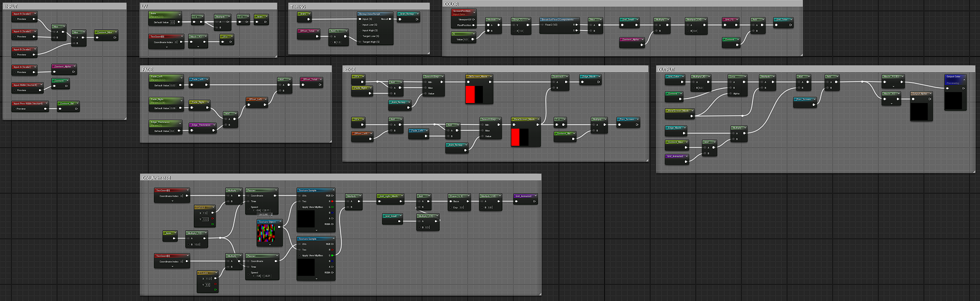Click the RemapValueRange node title
Viewport: 980px width, 301px height.
[x=369, y=14]
